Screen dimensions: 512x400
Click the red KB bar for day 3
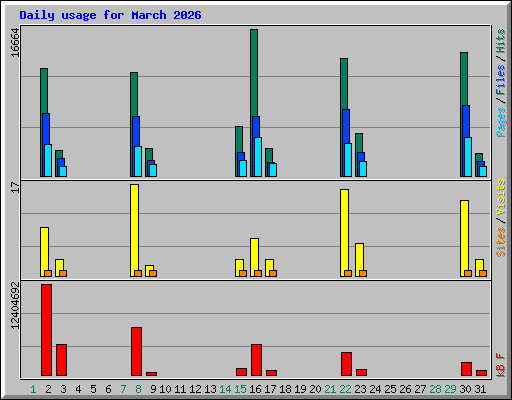coord(61,360)
